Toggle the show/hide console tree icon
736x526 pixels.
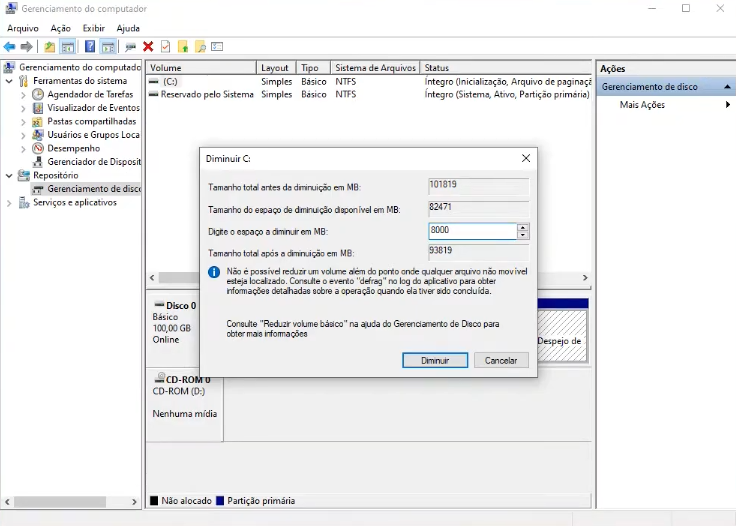tap(68, 47)
